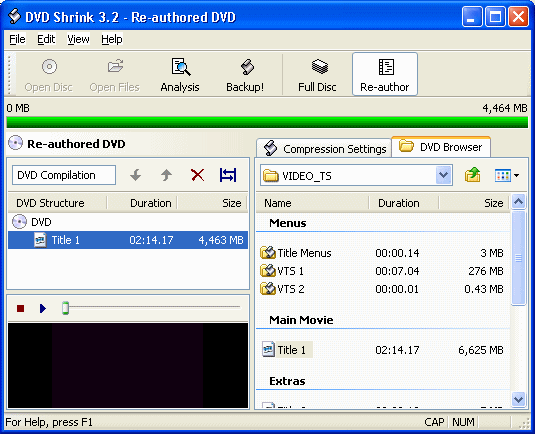Click the preview seek slider handle
The height and width of the screenshot is (434, 535).
(65, 308)
